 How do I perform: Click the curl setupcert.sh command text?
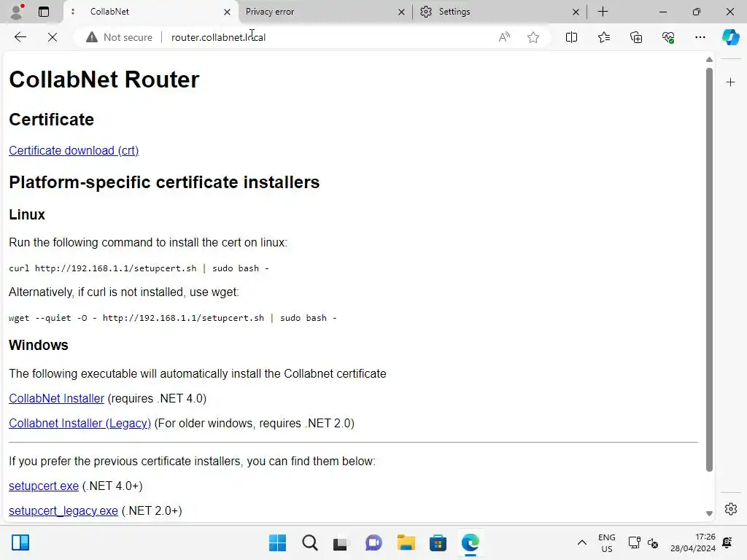point(139,268)
